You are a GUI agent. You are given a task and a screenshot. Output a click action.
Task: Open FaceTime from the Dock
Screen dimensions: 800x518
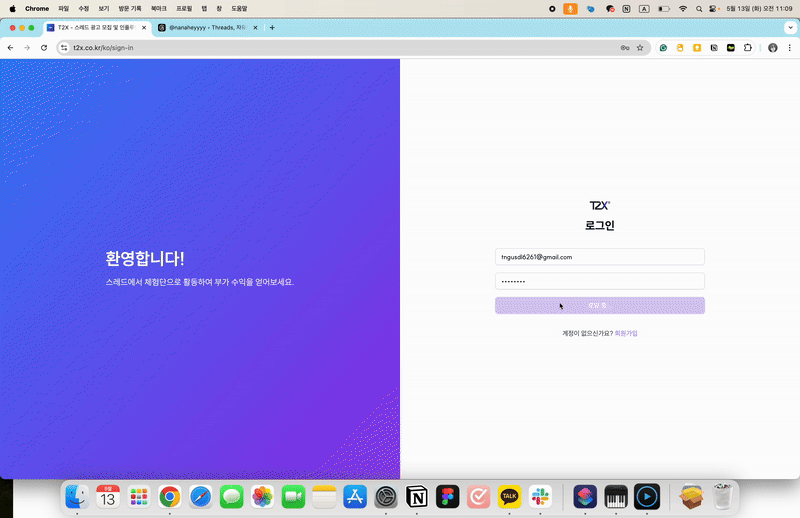point(293,497)
